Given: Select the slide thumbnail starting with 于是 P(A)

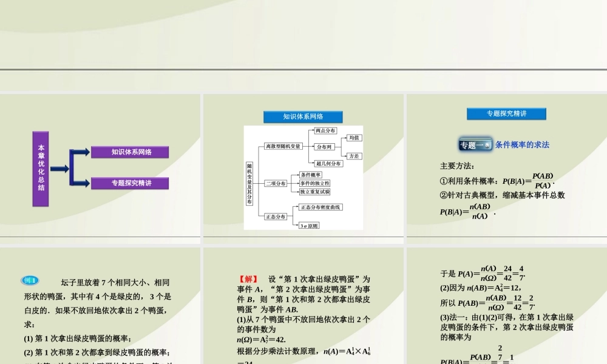Looking at the screenshot, I should 507,306.
